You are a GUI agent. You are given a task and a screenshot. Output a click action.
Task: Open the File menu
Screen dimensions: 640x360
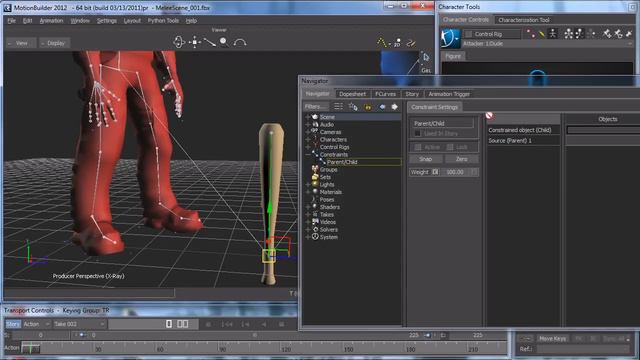click(11, 20)
